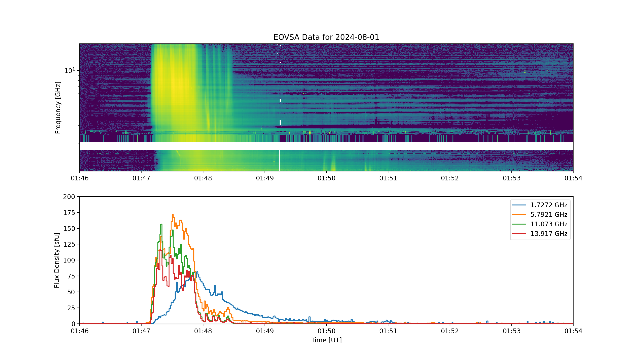Click the 'Flux Density [sfu]' axis label
The width and height of the screenshot is (637, 364).
tap(57, 260)
